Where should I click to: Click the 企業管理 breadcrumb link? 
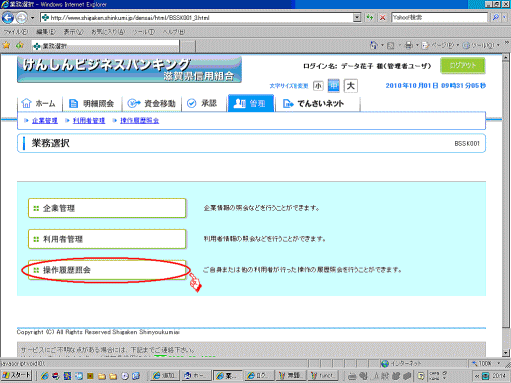[45, 120]
